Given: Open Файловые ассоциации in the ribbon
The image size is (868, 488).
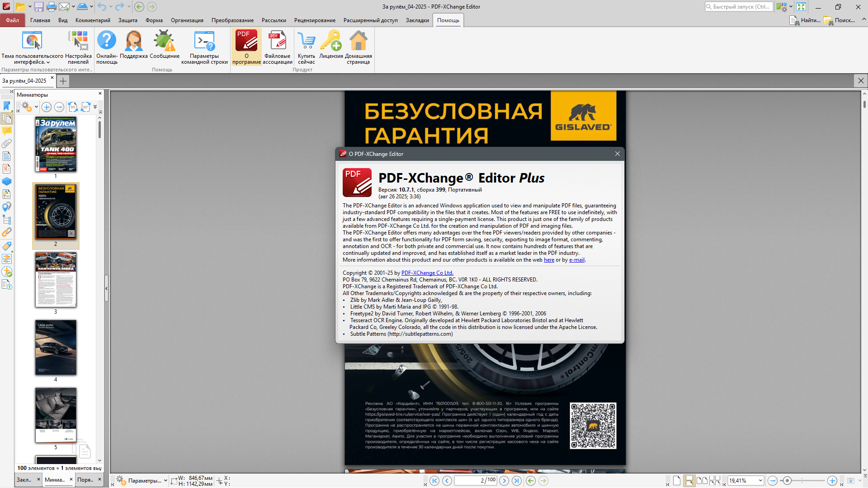Looking at the screenshot, I should [x=278, y=47].
